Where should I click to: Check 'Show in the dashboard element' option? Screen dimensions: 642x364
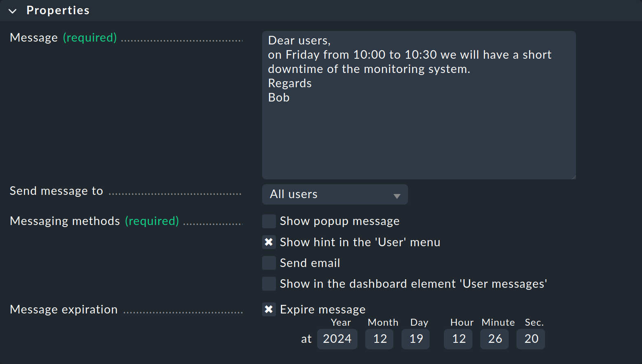269,284
